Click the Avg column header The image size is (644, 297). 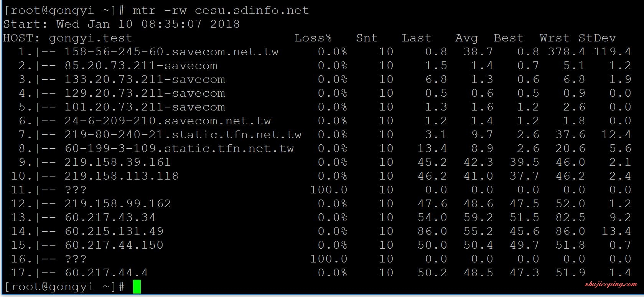466,38
